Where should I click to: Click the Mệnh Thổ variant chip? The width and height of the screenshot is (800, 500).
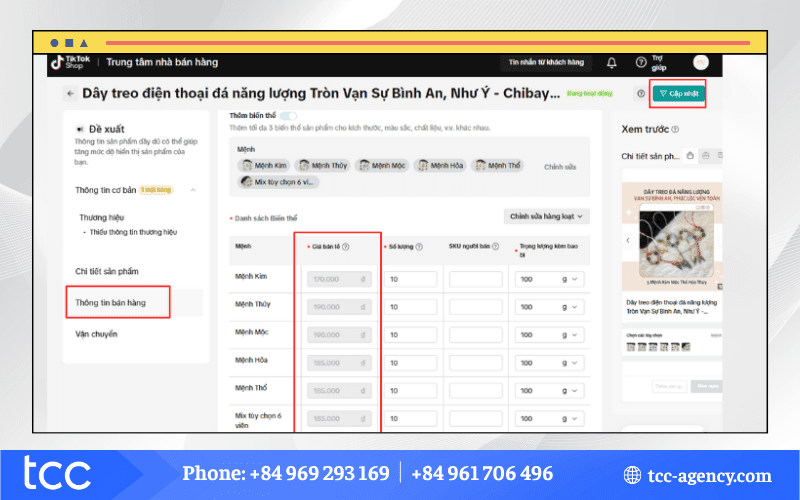(x=497, y=165)
